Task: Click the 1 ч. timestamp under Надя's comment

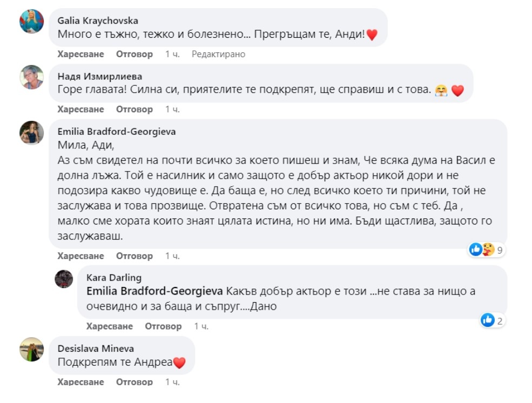Action: [x=172, y=109]
